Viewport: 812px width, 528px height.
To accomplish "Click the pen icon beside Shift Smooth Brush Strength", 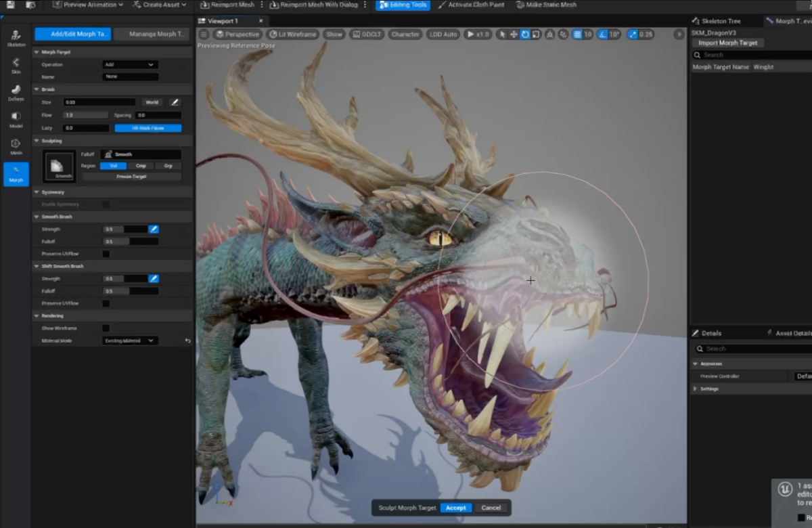I will click(x=154, y=279).
